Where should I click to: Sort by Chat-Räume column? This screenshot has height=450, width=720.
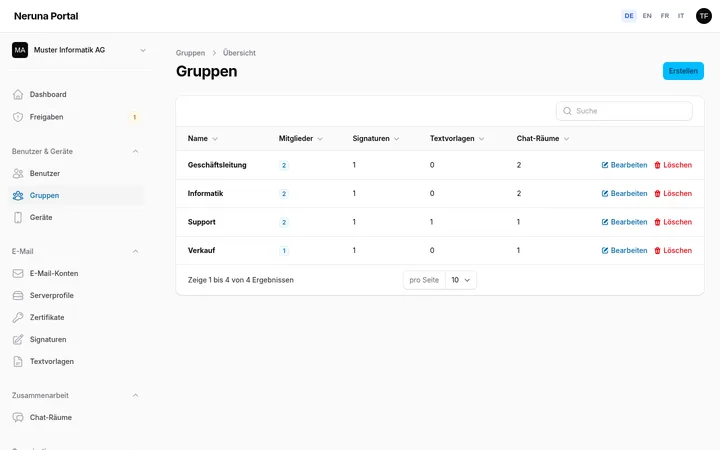tap(543, 139)
